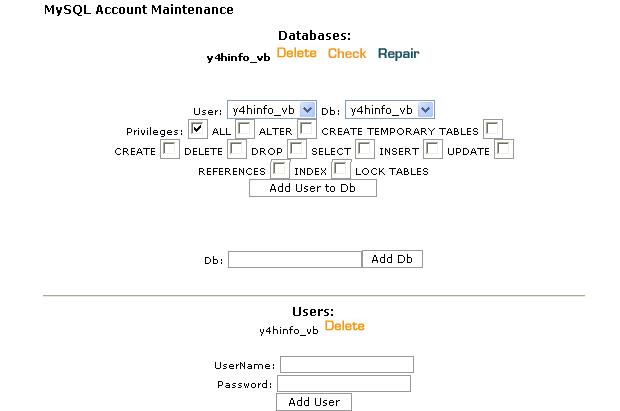
Task: Tick the checkbox directly before LOCK TABLES label
Action: click(x=341, y=169)
